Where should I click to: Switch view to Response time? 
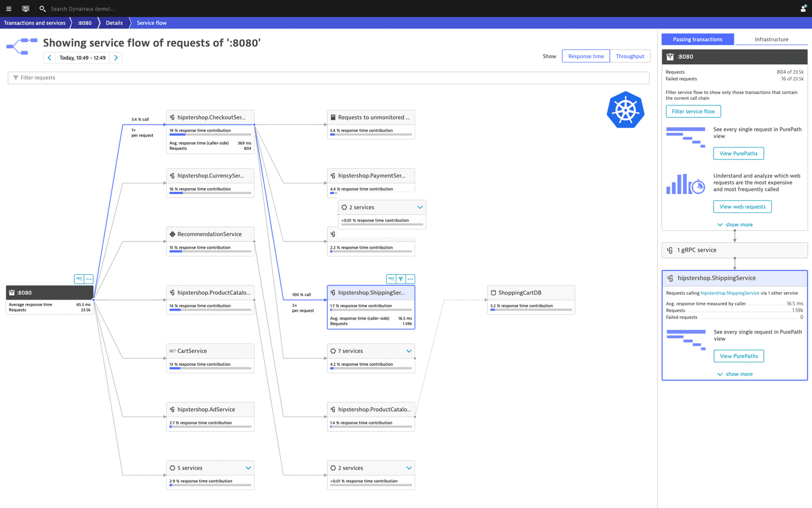[x=586, y=56]
